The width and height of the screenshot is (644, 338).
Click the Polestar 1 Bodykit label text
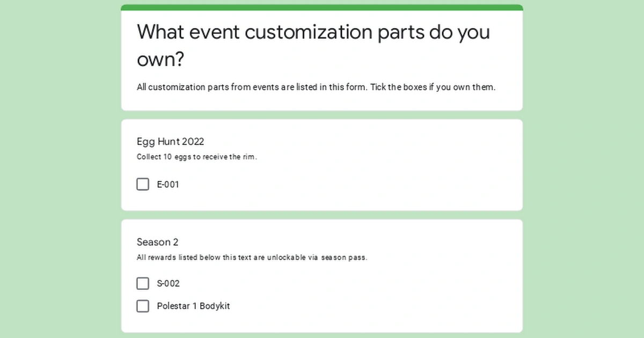pos(193,306)
